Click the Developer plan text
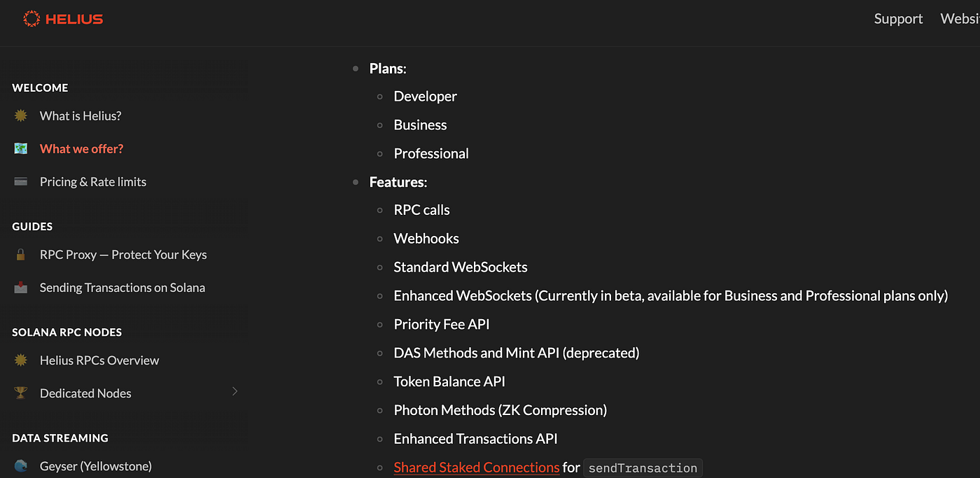The image size is (980, 478). tap(426, 97)
